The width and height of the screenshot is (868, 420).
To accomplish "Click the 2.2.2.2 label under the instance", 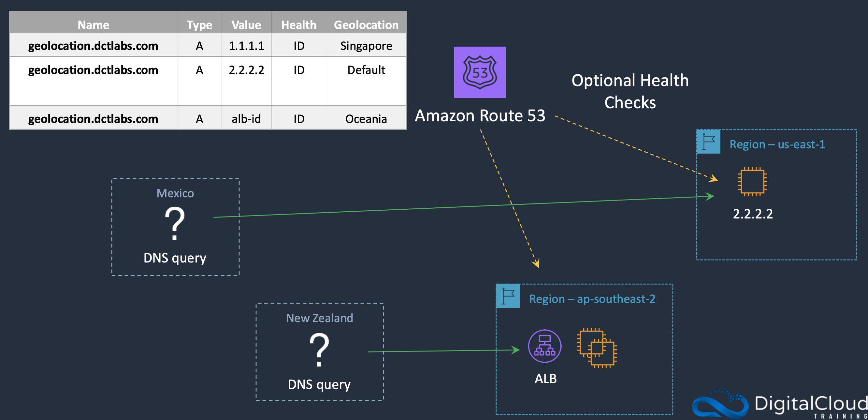I will [x=752, y=214].
